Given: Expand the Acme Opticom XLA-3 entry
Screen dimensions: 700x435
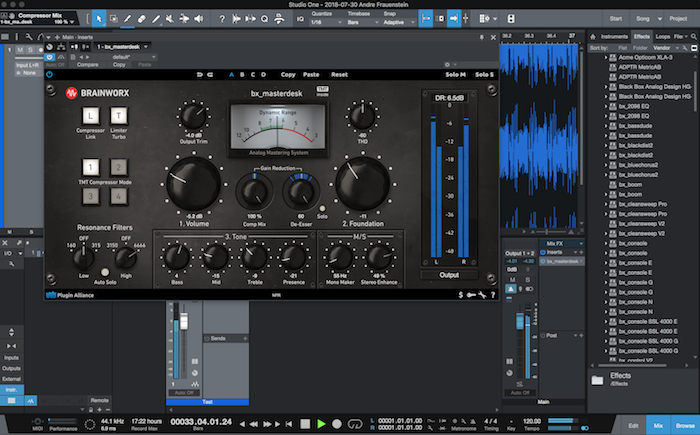Looking at the screenshot, I should coord(606,57).
